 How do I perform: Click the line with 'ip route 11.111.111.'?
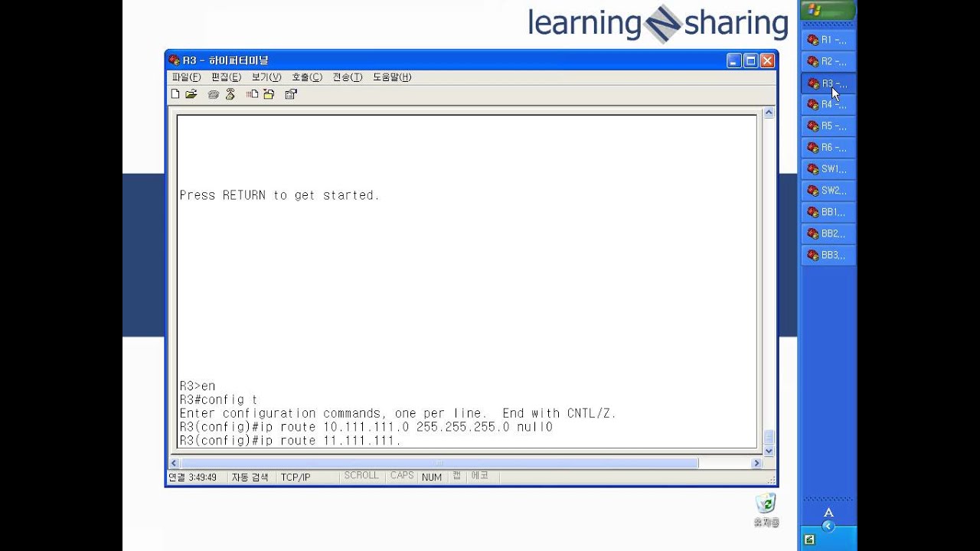(290, 441)
